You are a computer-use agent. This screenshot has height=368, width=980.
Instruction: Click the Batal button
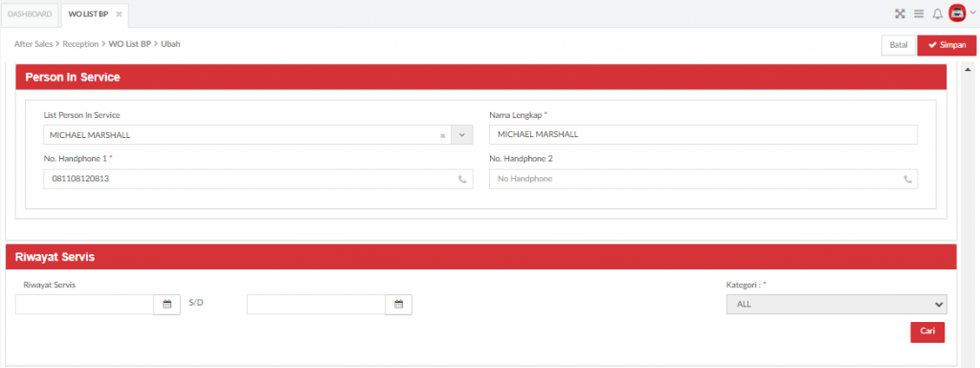pyautogui.click(x=898, y=46)
